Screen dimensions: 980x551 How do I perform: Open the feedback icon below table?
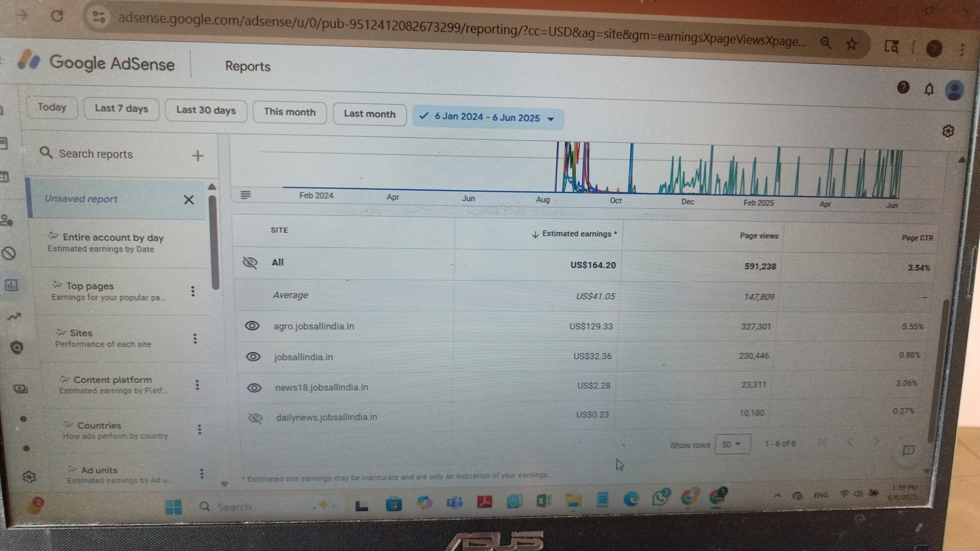[x=908, y=450]
